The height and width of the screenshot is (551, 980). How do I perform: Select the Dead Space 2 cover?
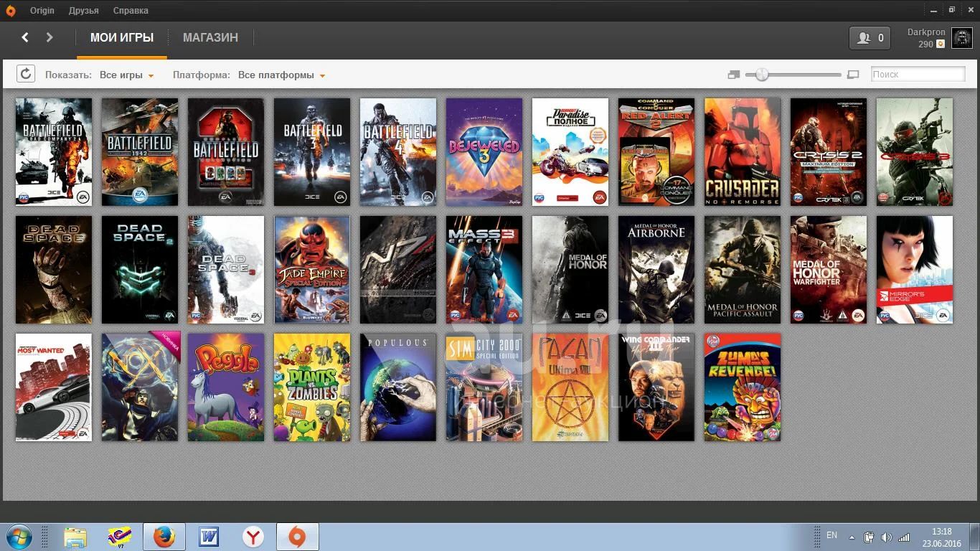[140, 270]
